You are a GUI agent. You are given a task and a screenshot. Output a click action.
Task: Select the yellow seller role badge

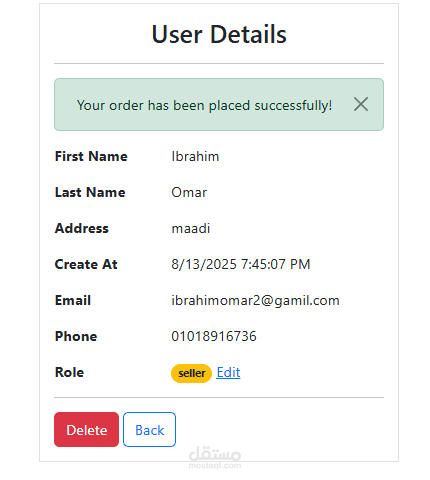191,373
